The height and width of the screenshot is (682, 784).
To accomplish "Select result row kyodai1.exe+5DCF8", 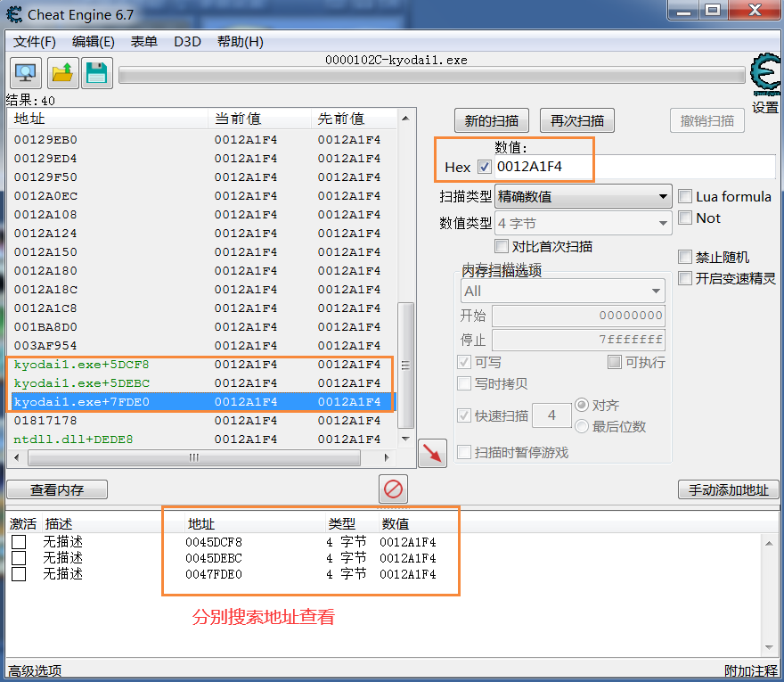I will (x=201, y=365).
